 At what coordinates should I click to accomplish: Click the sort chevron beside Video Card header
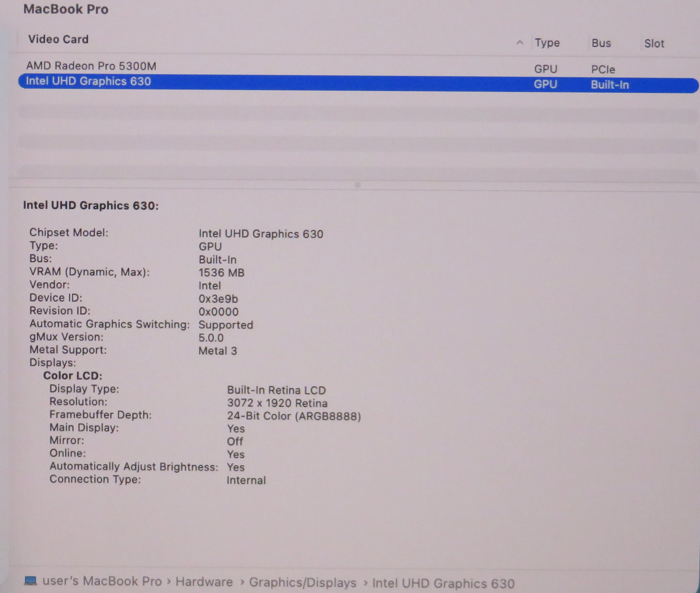[x=520, y=43]
